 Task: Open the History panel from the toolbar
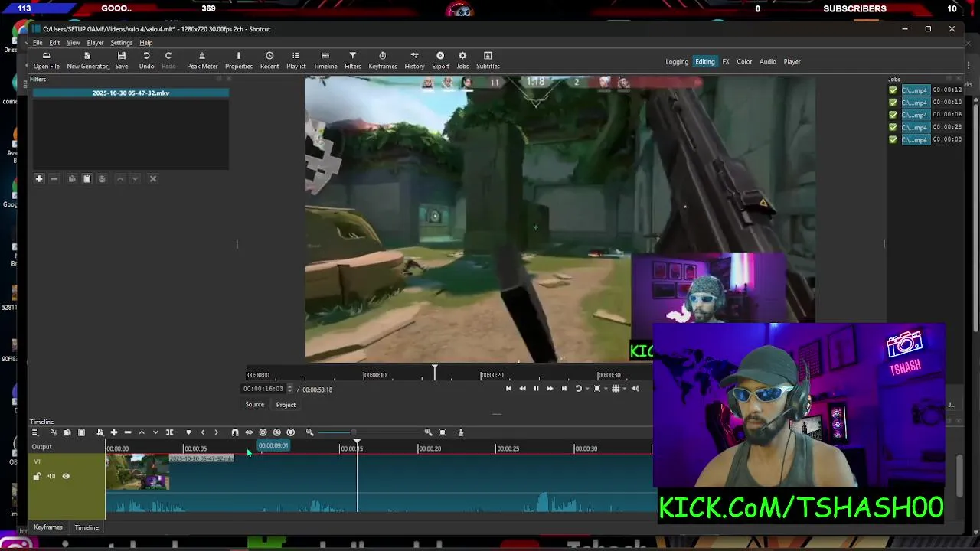pyautogui.click(x=414, y=60)
